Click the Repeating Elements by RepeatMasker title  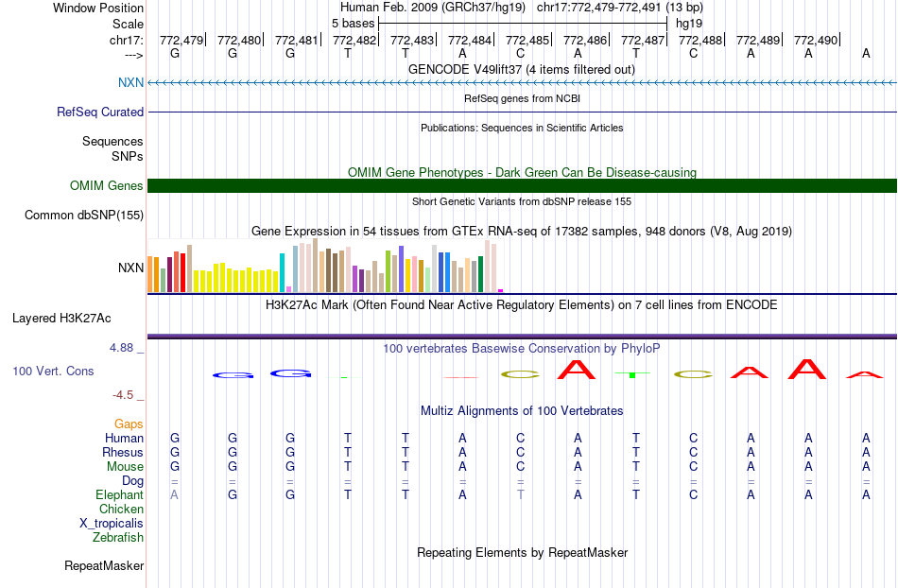coord(523,552)
